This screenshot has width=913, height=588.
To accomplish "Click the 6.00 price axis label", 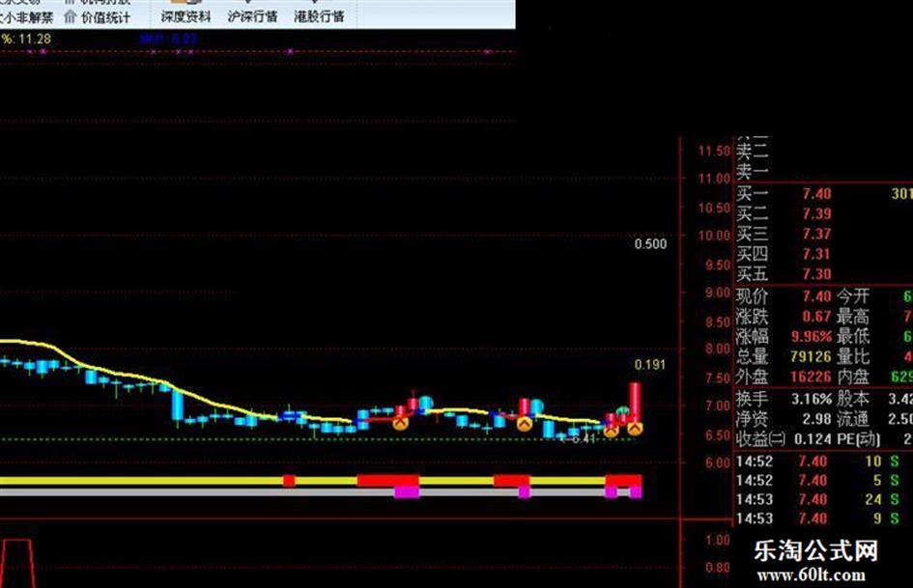I will coord(717,463).
